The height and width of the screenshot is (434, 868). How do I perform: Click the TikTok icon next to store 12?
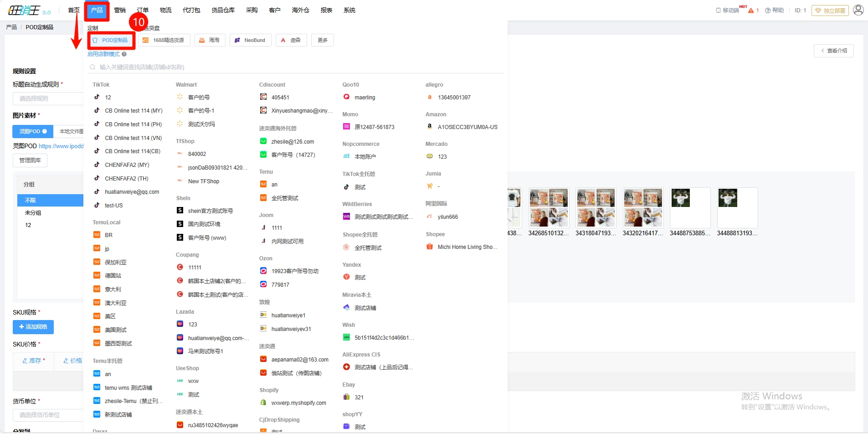pos(97,97)
